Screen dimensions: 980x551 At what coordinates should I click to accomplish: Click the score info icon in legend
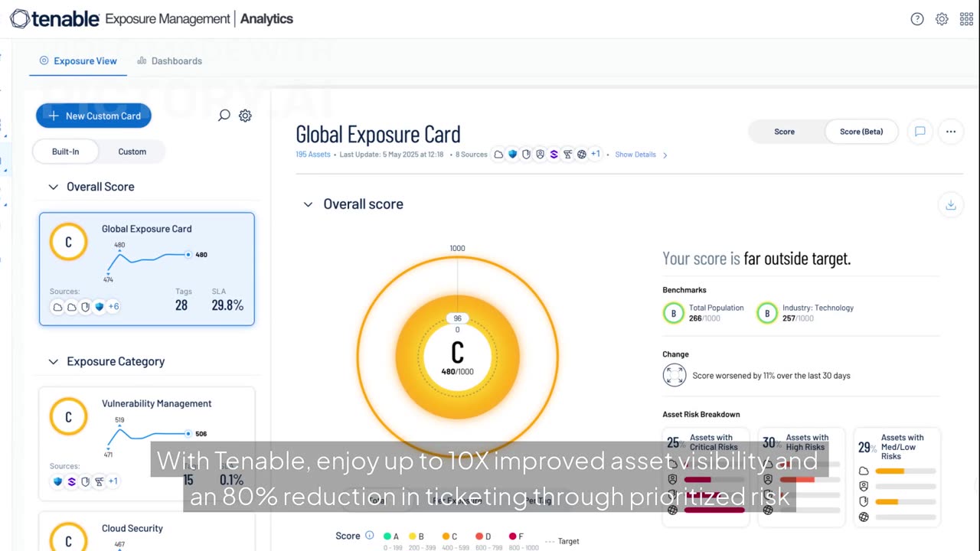369,536
